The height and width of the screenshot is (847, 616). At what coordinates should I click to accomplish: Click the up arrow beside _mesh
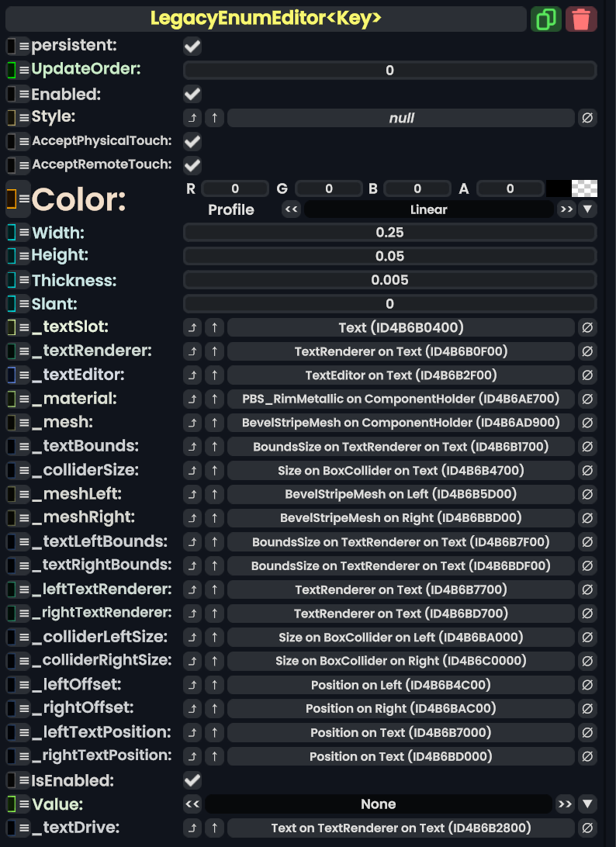click(214, 423)
